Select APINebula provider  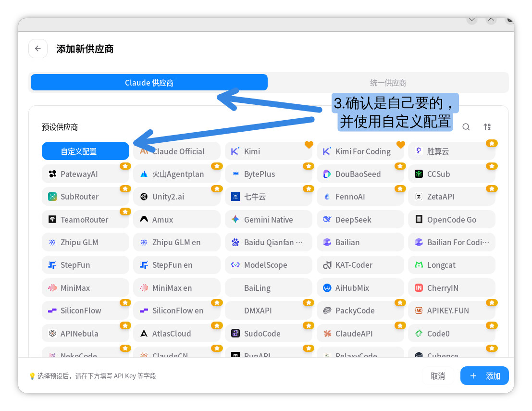pos(86,333)
